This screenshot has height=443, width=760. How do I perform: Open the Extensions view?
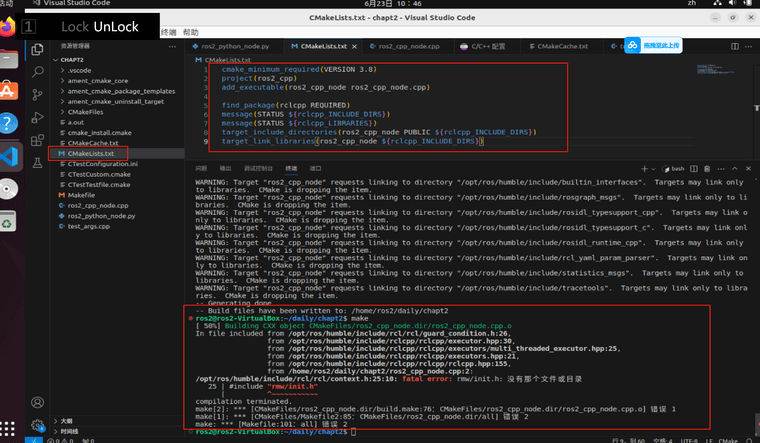pyautogui.click(x=37, y=140)
